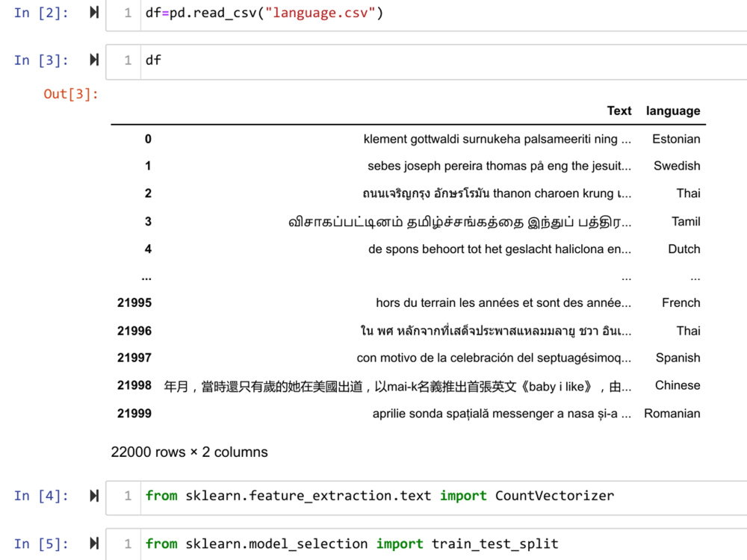Viewport: 747px width, 560px height.
Task: Run cell In [3] with its run icon
Action: coord(94,60)
